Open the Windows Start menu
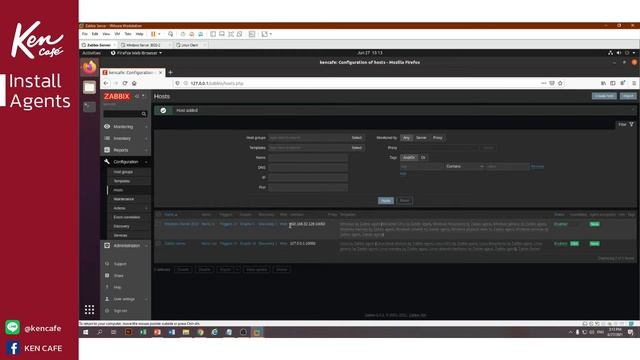Image resolution: width=640 pixels, height=360 pixels. coord(86,332)
